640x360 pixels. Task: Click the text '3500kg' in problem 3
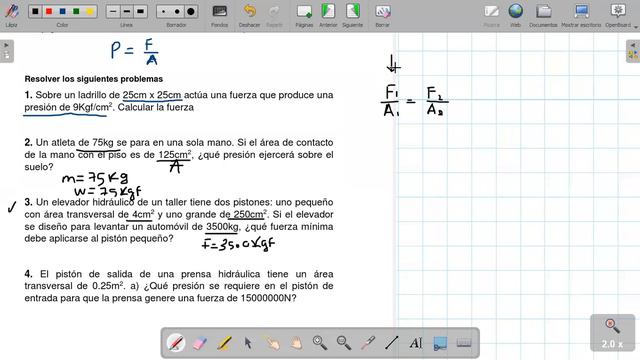(x=222, y=227)
